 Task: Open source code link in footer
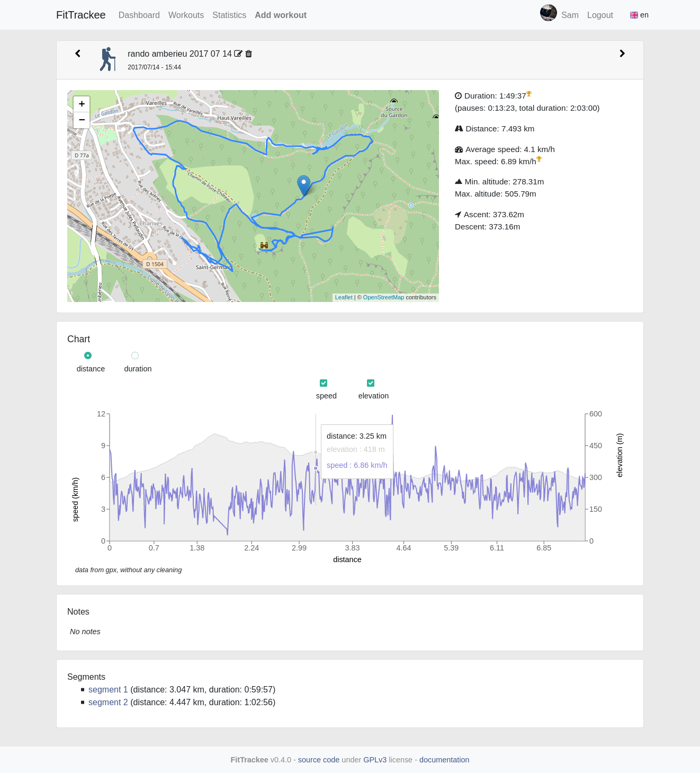pos(319,760)
